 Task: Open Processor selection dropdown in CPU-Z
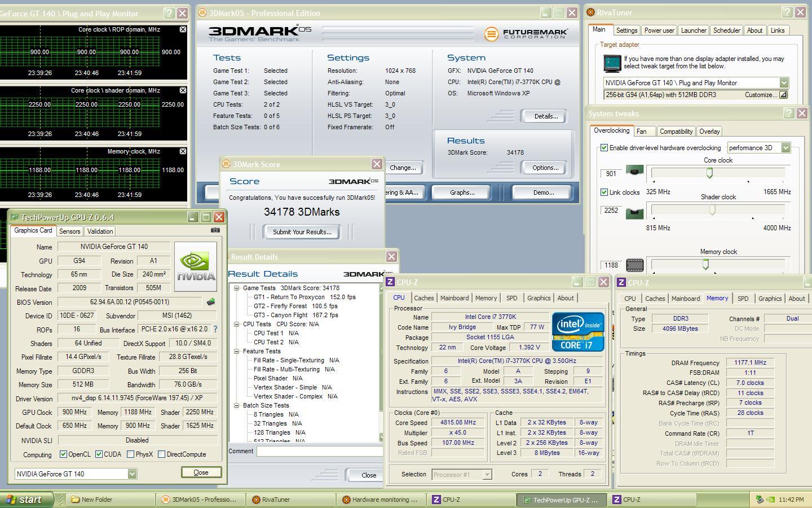487,475
